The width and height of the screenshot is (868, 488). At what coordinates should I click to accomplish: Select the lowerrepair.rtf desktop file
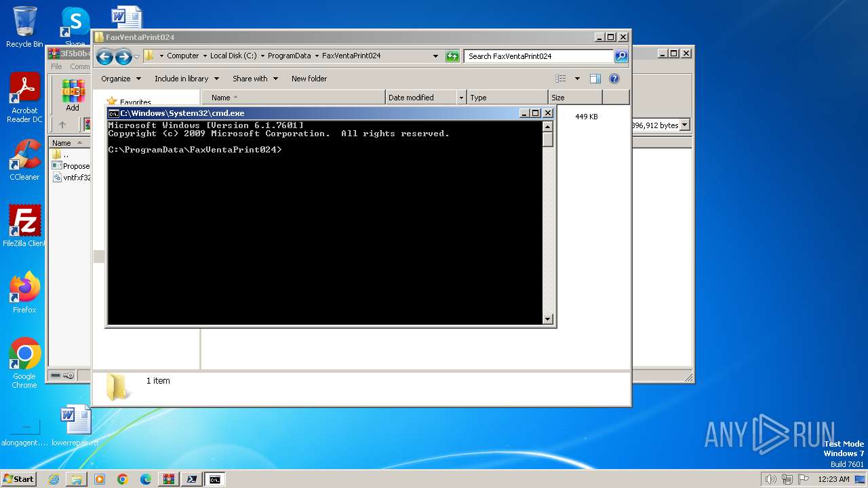(75, 426)
